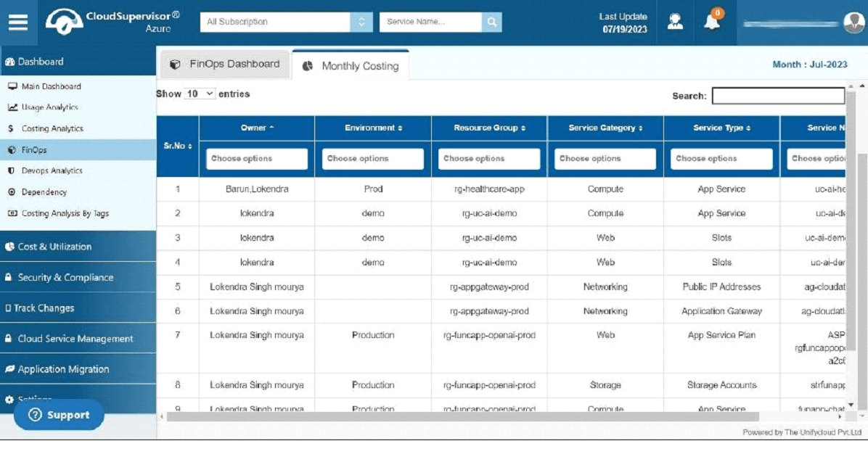Image resolution: width=868 pixels, height=470 pixels.
Task: Click the service name search magnifier icon
Action: [x=491, y=22]
